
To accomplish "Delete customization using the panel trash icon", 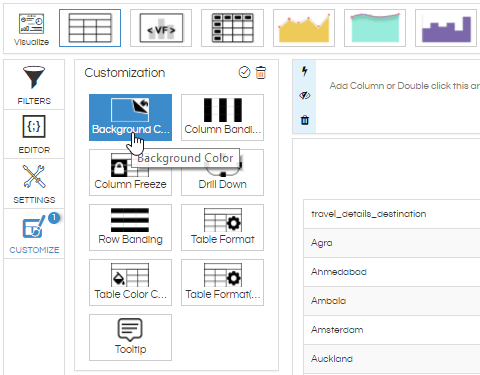I will [261, 72].
